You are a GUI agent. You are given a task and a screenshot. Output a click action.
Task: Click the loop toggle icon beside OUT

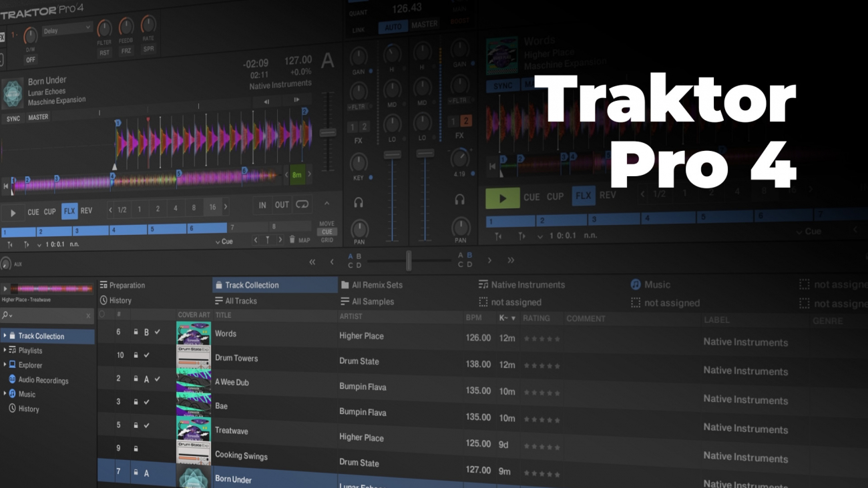click(302, 205)
